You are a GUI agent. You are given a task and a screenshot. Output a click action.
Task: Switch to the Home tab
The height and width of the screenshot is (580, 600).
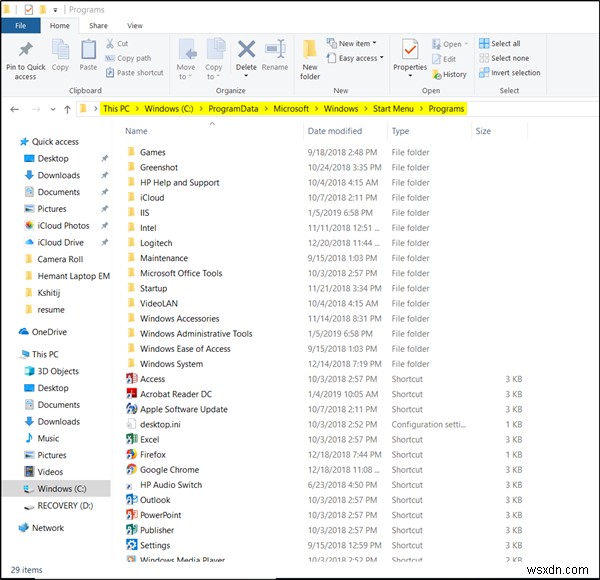point(60,26)
